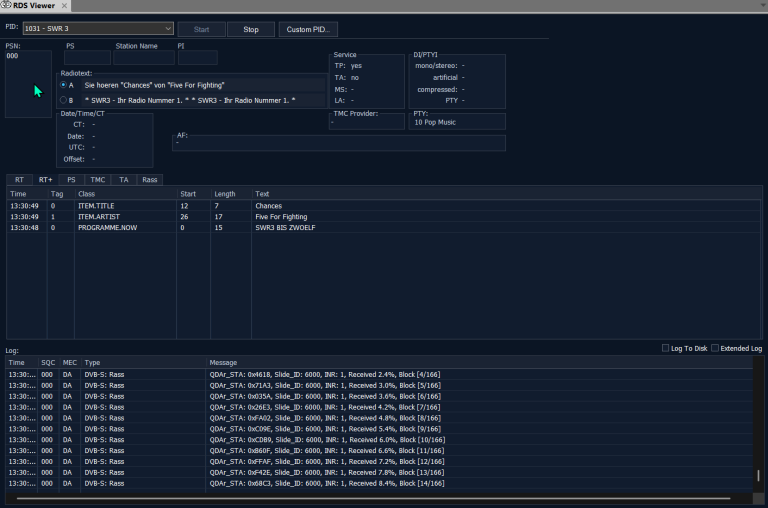Select Radiotext B radio button
This screenshot has height=508, width=768.
63,100
